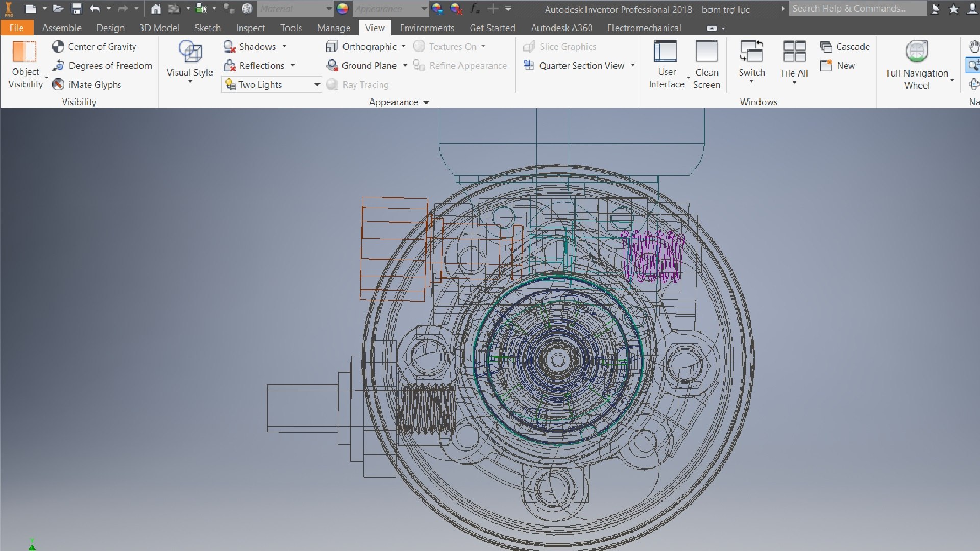This screenshot has width=980, height=551.
Task: Open a New window
Action: point(838,65)
